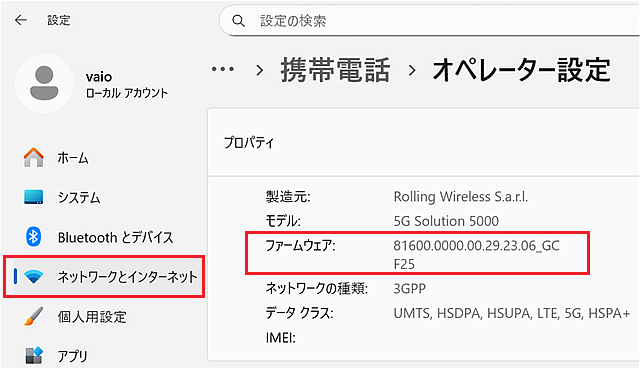640x369 pixels.
Task: Open システム settings category
Action: [x=79, y=198]
